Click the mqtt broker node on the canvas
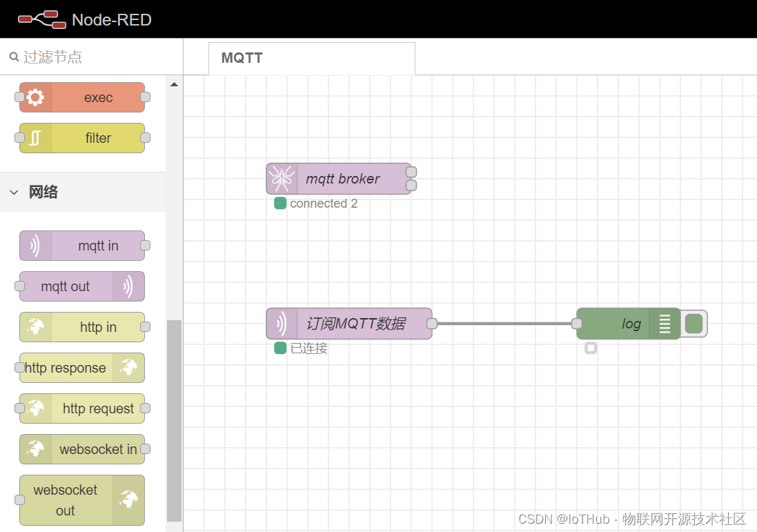 pyautogui.click(x=342, y=179)
